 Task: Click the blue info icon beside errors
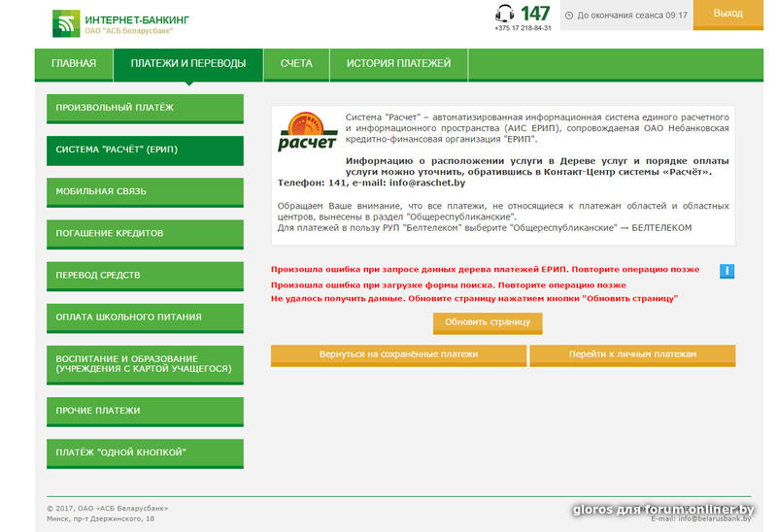click(x=726, y=271)
